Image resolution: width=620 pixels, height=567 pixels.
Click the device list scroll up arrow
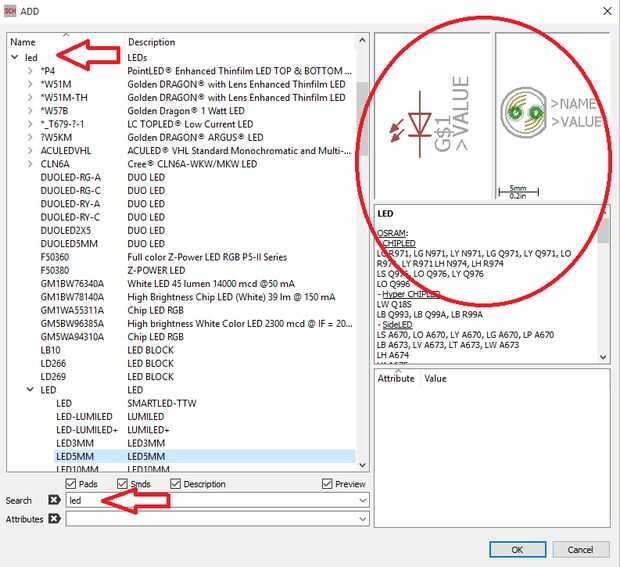(x=363, y=40)
